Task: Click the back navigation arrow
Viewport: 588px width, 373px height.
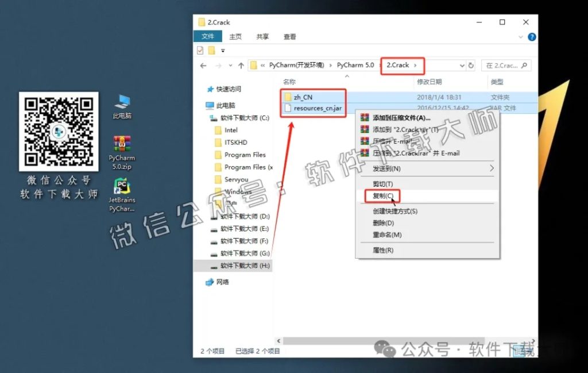Action: click(x=203, y=65)
